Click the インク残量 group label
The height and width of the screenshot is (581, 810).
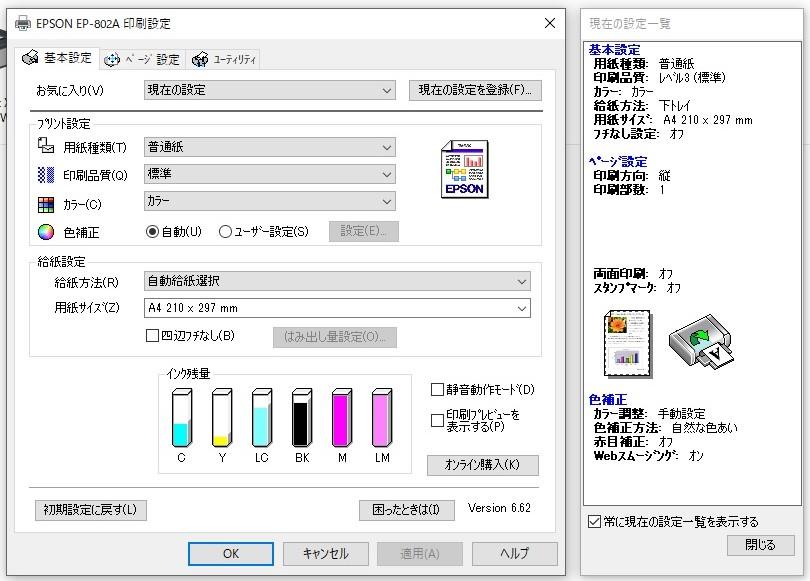point(189,374)
